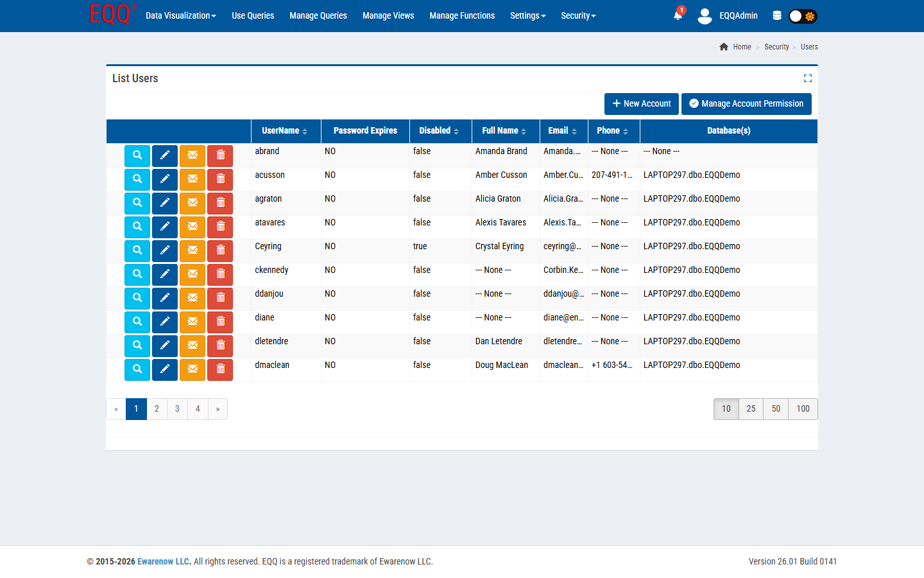Send email to user agraton
This screenshot has height=578, width=924.
[x=193, y=203]
